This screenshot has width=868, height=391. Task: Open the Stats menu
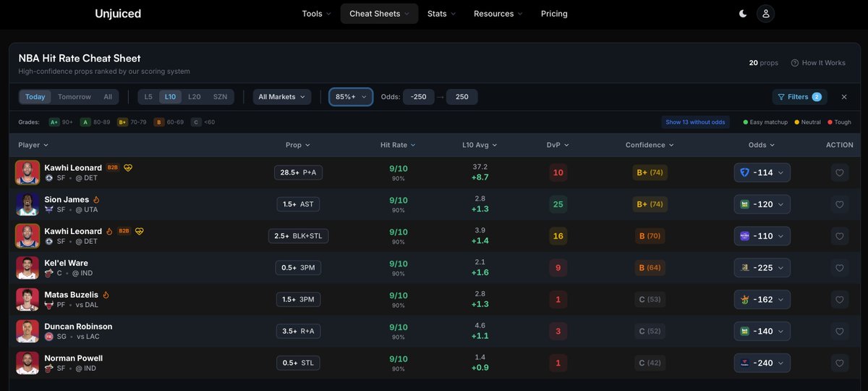pyautogui.click(x=441, y=14)
